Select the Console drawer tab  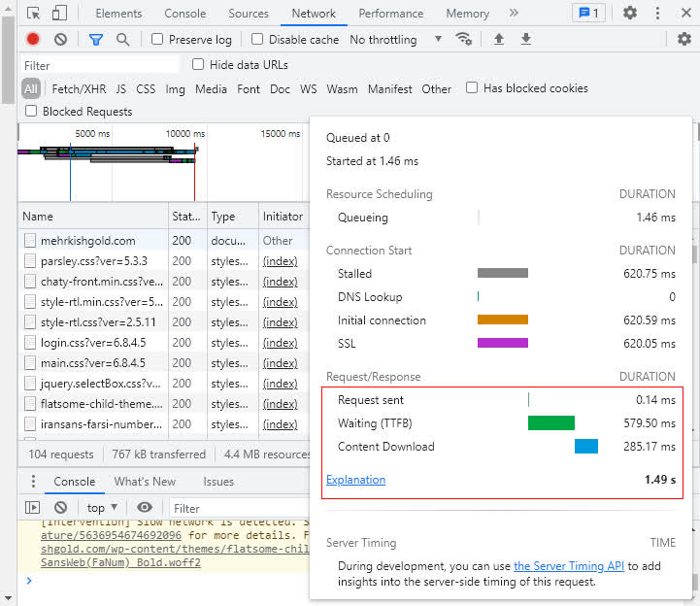tap(75, 482)
